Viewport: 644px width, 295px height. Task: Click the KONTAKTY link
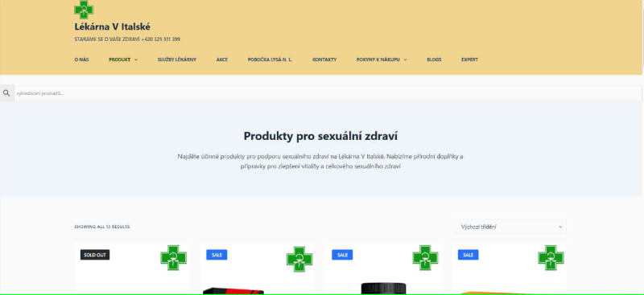(324, 59)
